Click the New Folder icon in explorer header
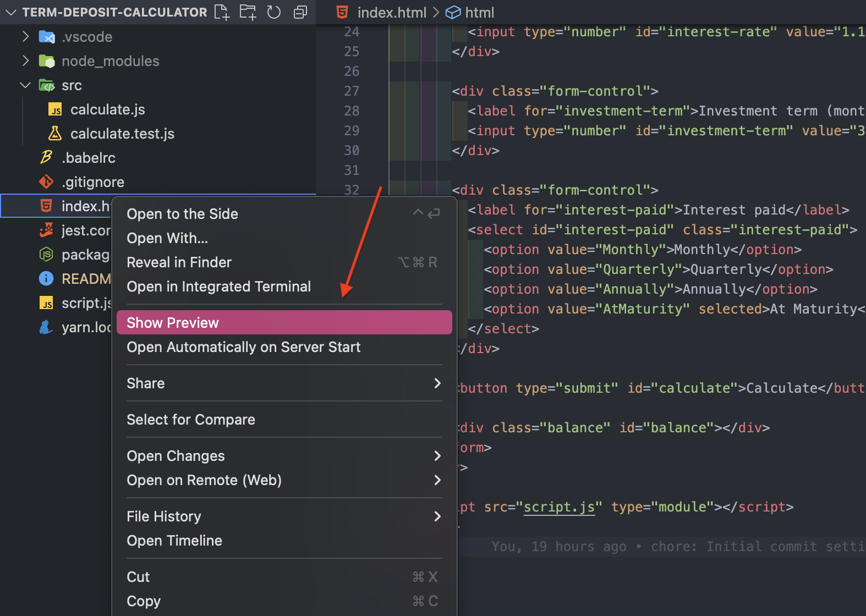 point(248,12)
